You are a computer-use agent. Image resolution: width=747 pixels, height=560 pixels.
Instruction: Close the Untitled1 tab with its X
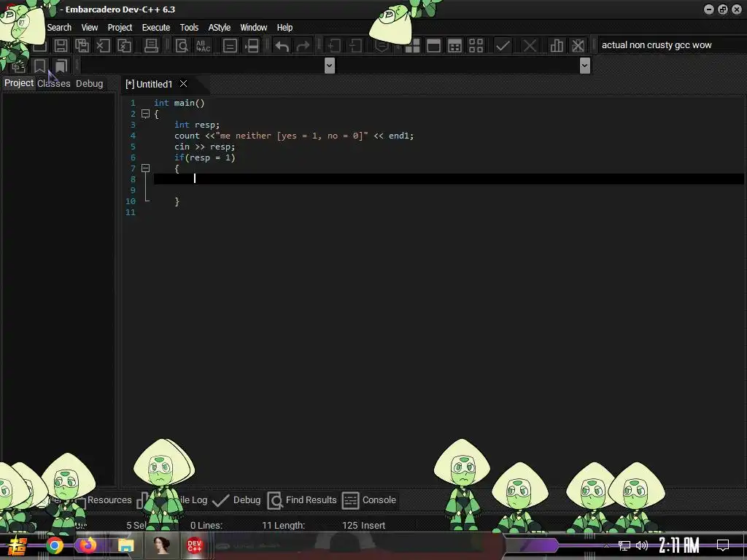pos(183,84)
